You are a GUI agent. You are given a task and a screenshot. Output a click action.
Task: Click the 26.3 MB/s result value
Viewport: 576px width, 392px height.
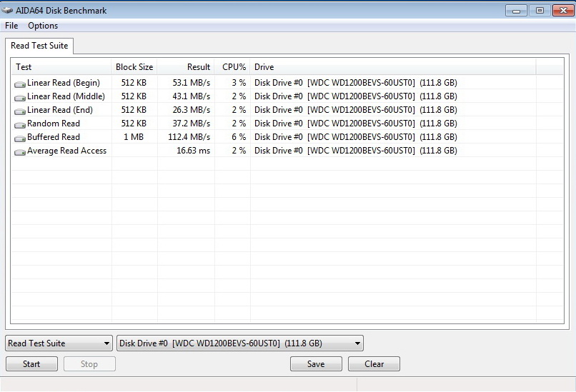tap(192, 110)
